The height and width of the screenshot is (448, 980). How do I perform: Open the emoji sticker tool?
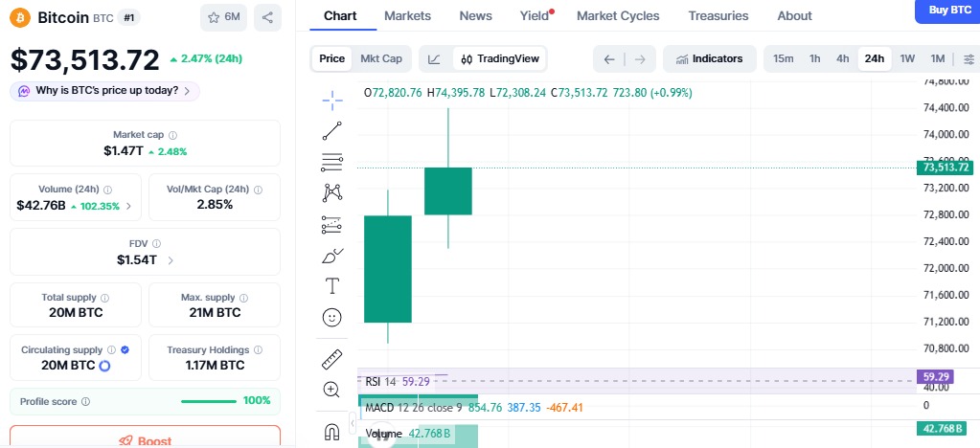332,317
